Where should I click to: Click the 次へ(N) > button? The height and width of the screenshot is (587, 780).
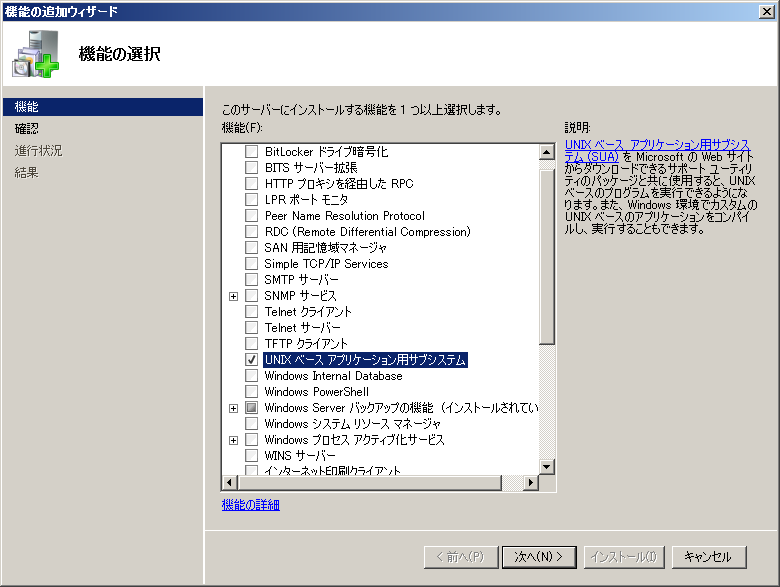pyautogui.click(x=538, y=556)
